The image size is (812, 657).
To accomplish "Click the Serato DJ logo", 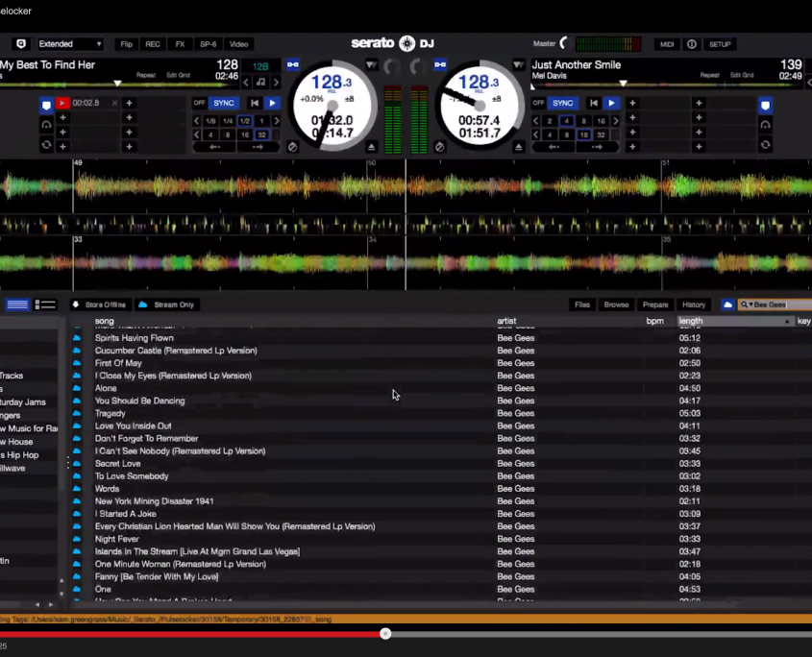I will tap(393, 43).
